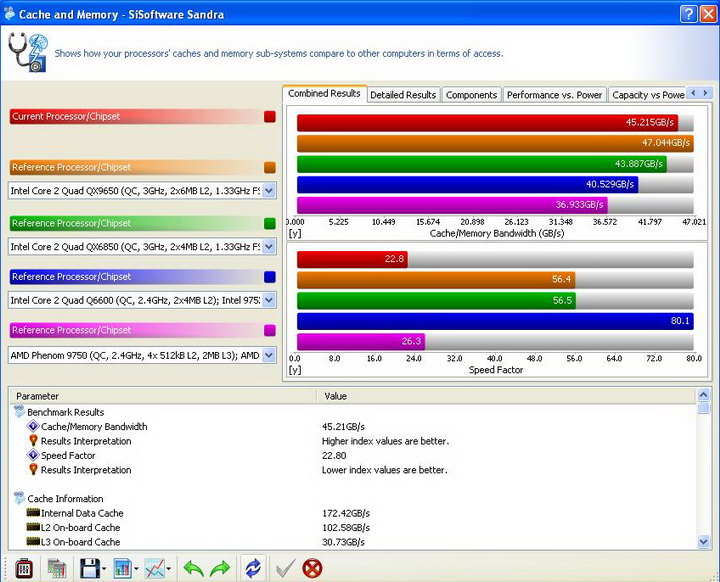Select the L2 On-board Cache row
This screenshot has width=720, height=582.
(353, 527)
